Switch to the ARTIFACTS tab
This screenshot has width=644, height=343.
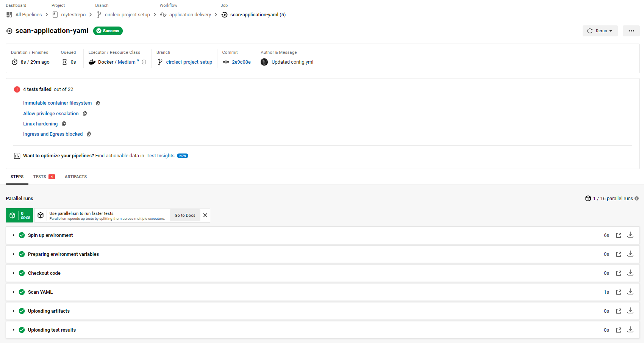(76, 177)
